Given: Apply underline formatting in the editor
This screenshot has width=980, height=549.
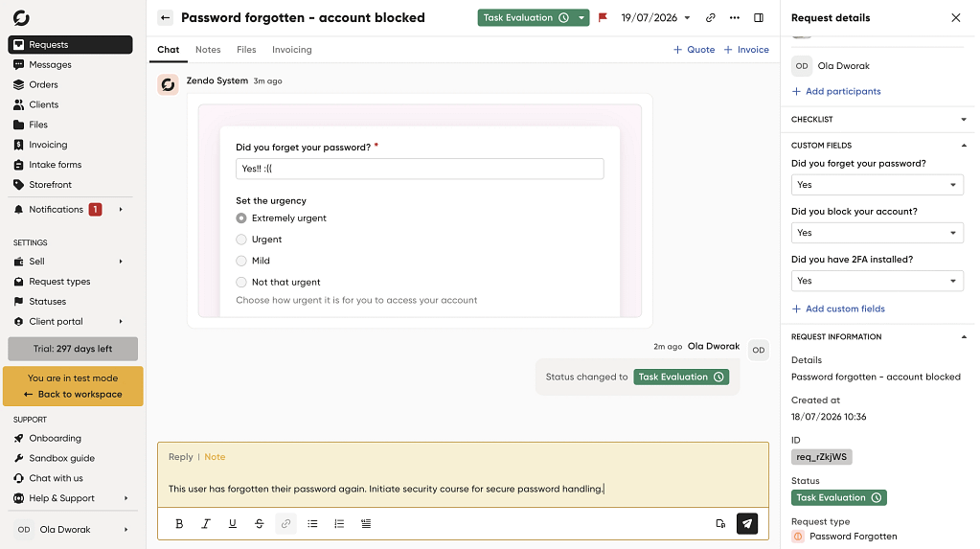Looking at the screenshot, I should [233, 523].
